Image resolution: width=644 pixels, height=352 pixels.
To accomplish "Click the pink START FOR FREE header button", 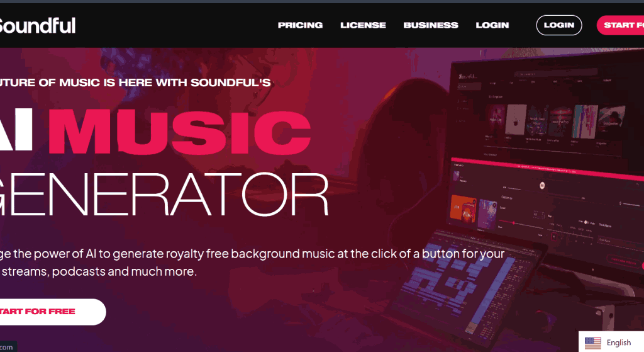I will click(x=621, y=25).
